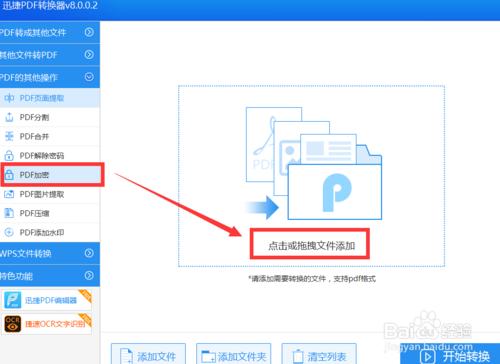
Task: Expand the 其他文件转PDF section chevron
Action: (89, 54)
